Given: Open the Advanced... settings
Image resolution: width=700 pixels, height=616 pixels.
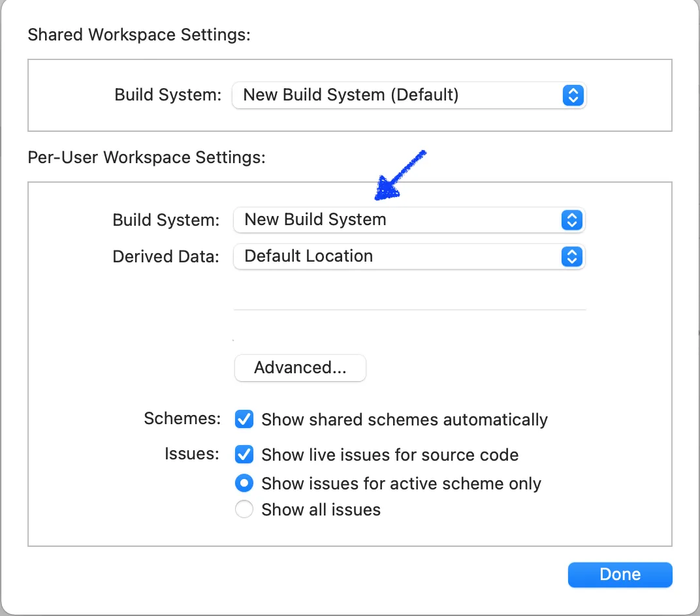Looking at the screenshot, I should tap(300, 368).
